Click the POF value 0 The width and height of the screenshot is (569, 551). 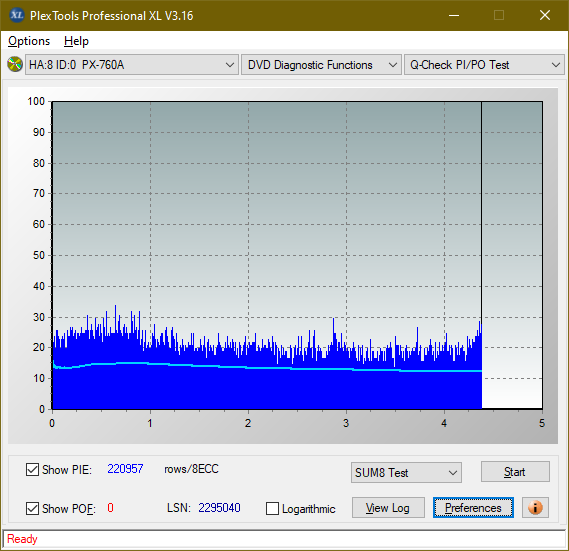(110, 507)
